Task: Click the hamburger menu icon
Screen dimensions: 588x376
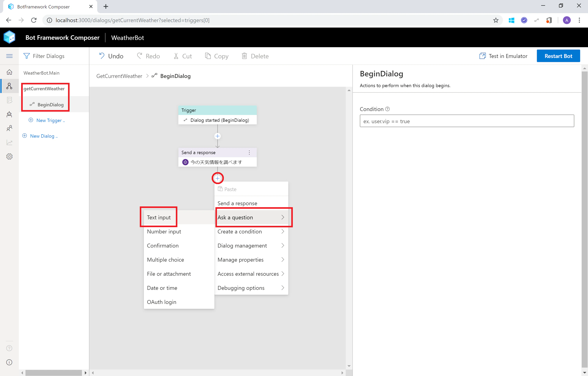Action: point(9,56)
